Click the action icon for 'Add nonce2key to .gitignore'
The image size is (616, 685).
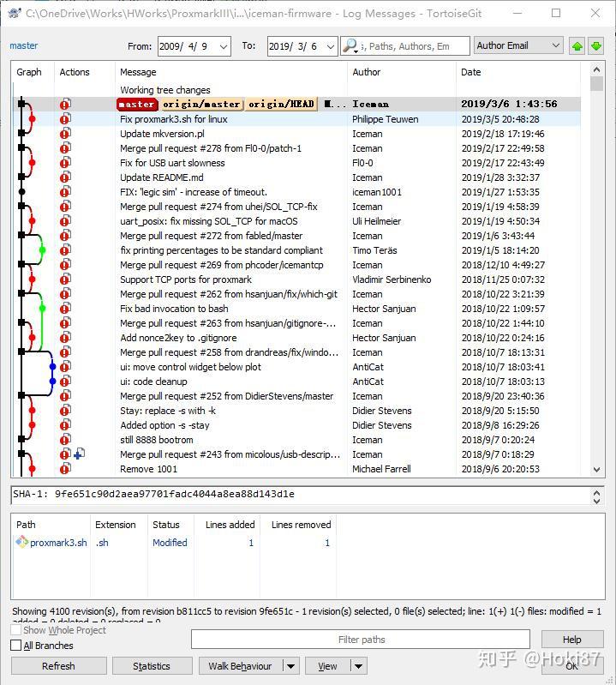[65, 338]
